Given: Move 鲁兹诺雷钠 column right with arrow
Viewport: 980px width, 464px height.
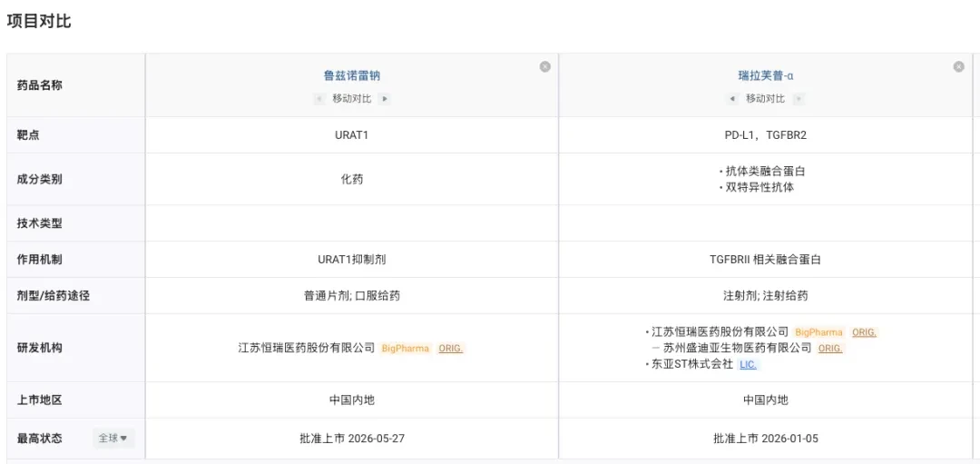Looking at the screenshot, I should [x=385, y=99].
